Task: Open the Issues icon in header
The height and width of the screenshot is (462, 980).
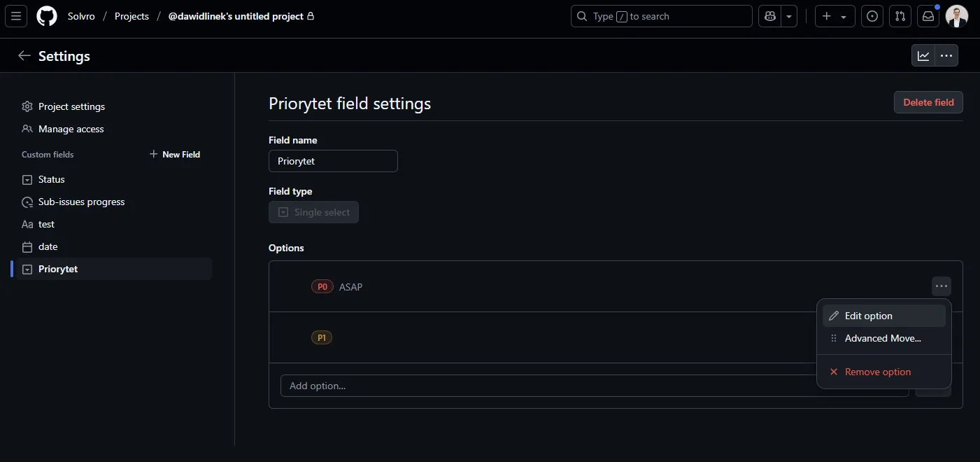Action: [872, 16]
